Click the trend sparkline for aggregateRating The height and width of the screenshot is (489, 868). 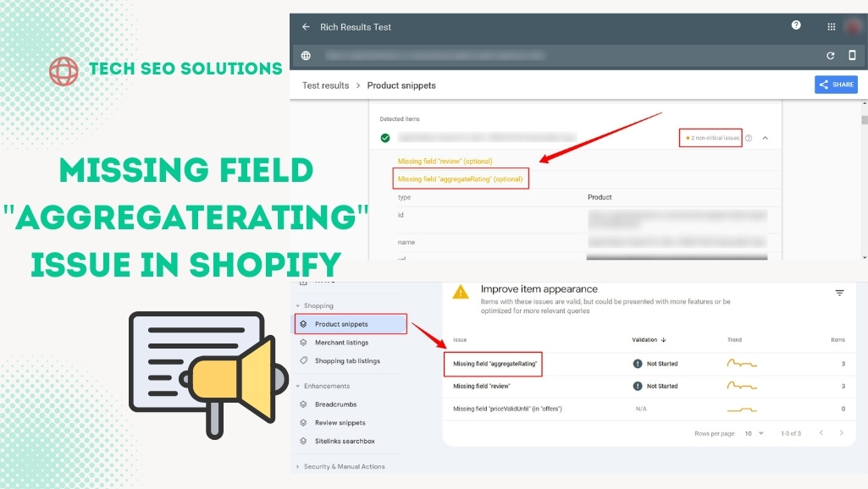click(742, 364)
